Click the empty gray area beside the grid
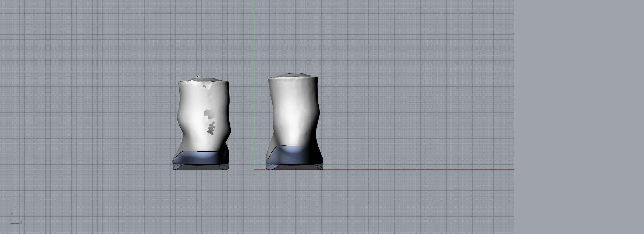 pyautogui.click(x=580, y=117)
